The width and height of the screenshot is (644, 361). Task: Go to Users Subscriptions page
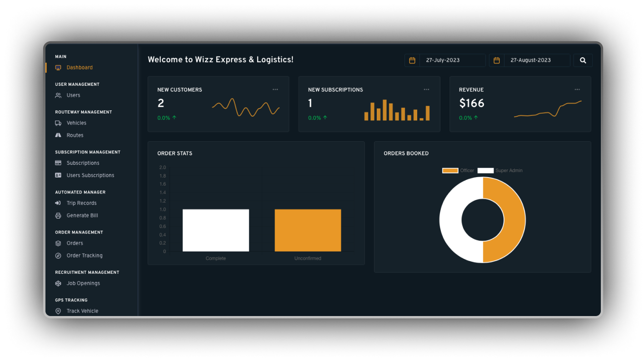[90, 175]
